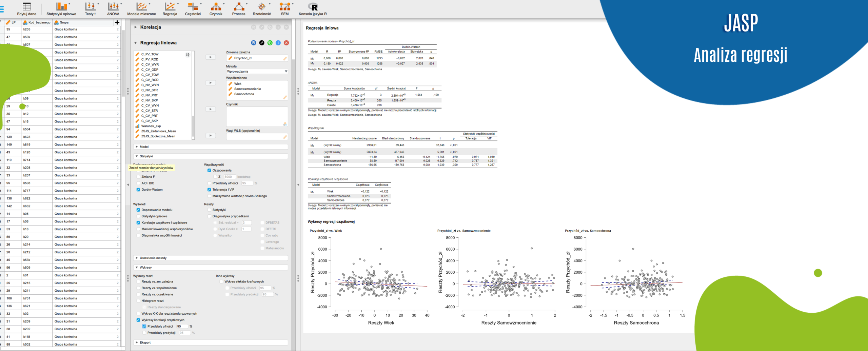Viewport: 868px width, 351px height.
Task: Uncheck Wykresy korelacji cząstkowych option
Action: 138,320
